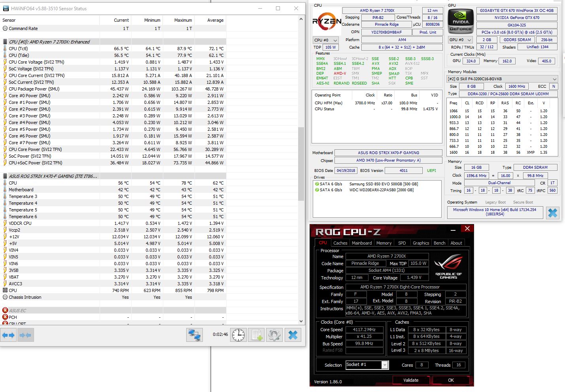
Task: Select the SoC Voltage (SVI2 TFN) row
Action: pyautogui.click(x=113, y=69)
